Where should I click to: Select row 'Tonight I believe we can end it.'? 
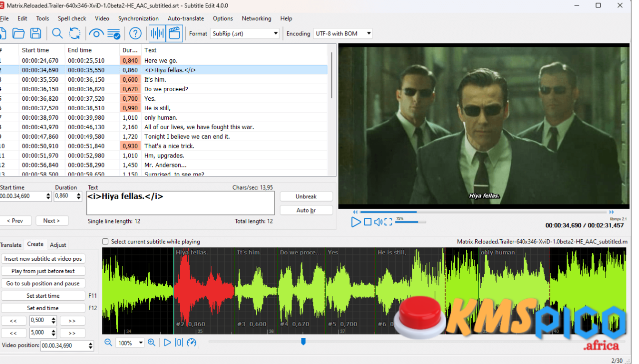[x=164, y=137]
